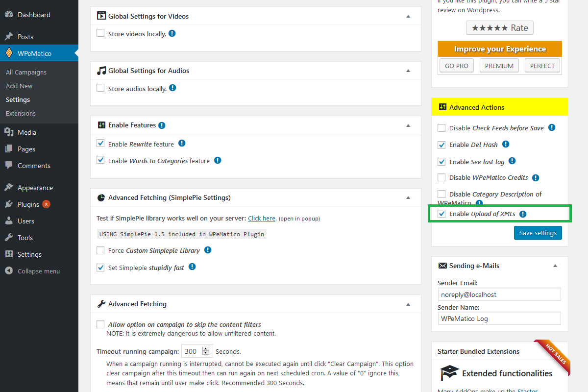Show help for Set Simplepie stupidly fast
Screen dimensions: 588x392
(192, 267)
